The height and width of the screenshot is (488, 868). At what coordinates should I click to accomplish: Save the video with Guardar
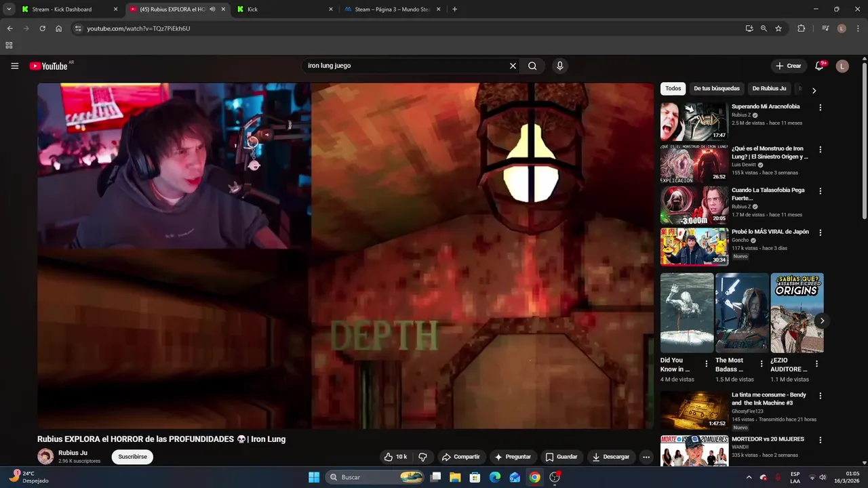[561, 457]
